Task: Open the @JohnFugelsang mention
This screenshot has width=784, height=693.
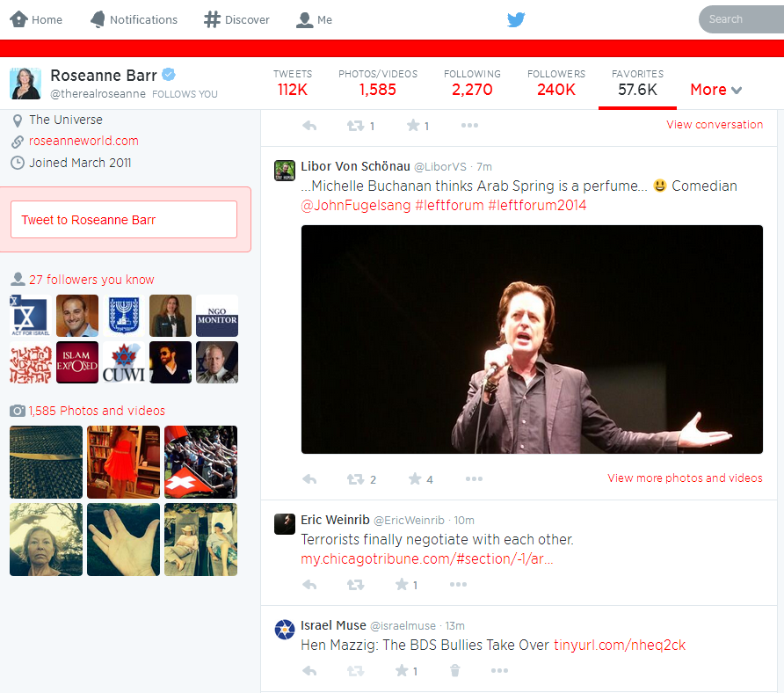Action: coord(355,206)
